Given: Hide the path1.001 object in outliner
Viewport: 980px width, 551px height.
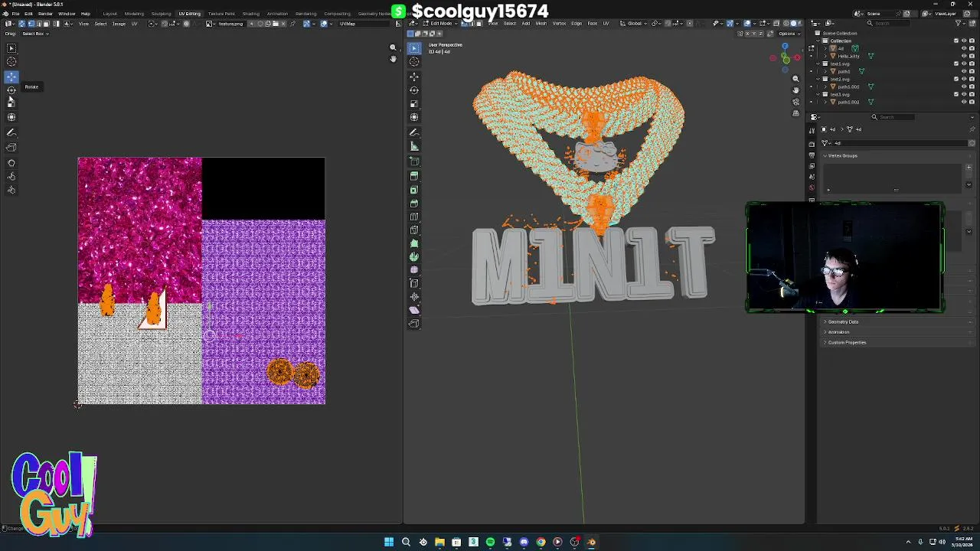Looking at the screenshot, I should point(965,86).
